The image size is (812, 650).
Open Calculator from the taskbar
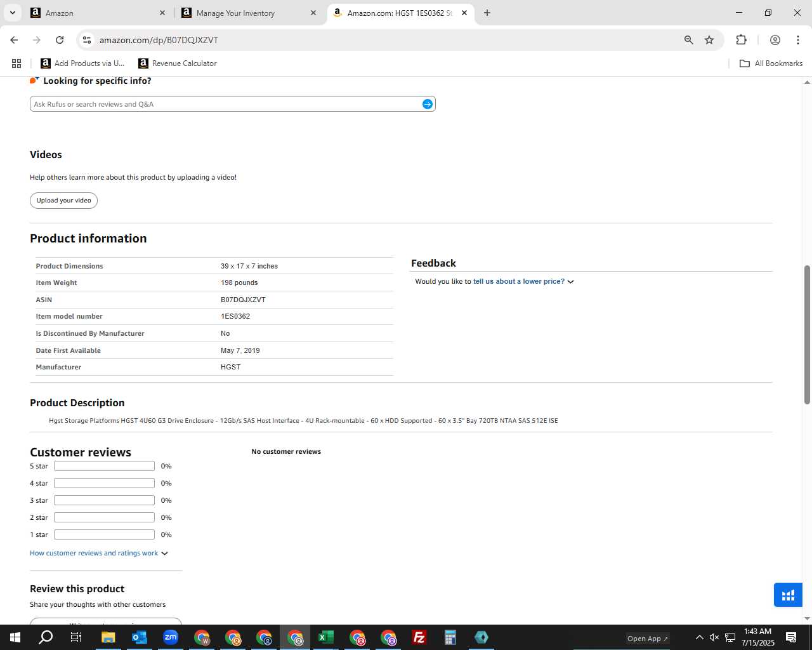450,637
